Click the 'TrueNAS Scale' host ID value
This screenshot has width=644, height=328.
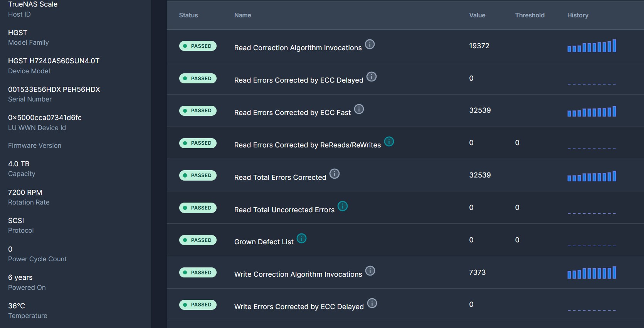[33, 4]
